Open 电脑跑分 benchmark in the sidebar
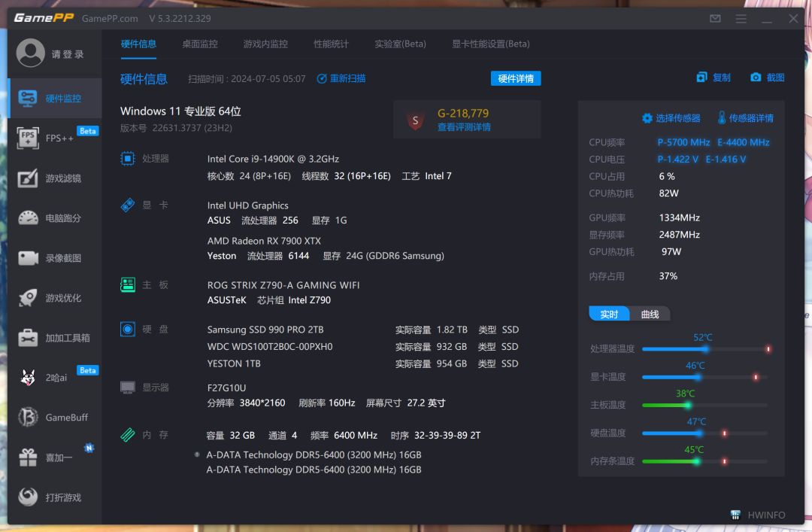 click(54, 217)
